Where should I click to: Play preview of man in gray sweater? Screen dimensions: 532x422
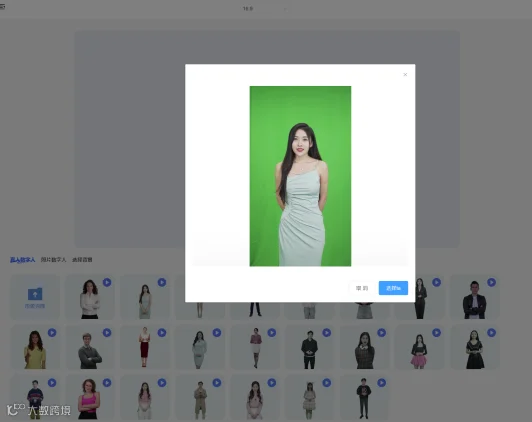107,333
